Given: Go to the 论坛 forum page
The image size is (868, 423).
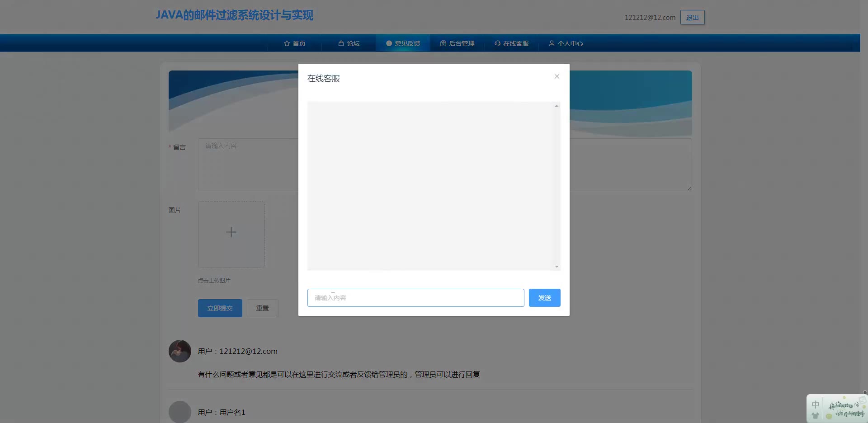Looking at the screenshot, I should coord(349,43).
